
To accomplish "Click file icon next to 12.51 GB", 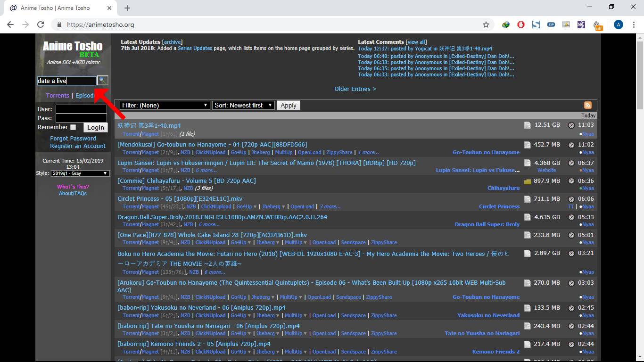I will point(528,125).
